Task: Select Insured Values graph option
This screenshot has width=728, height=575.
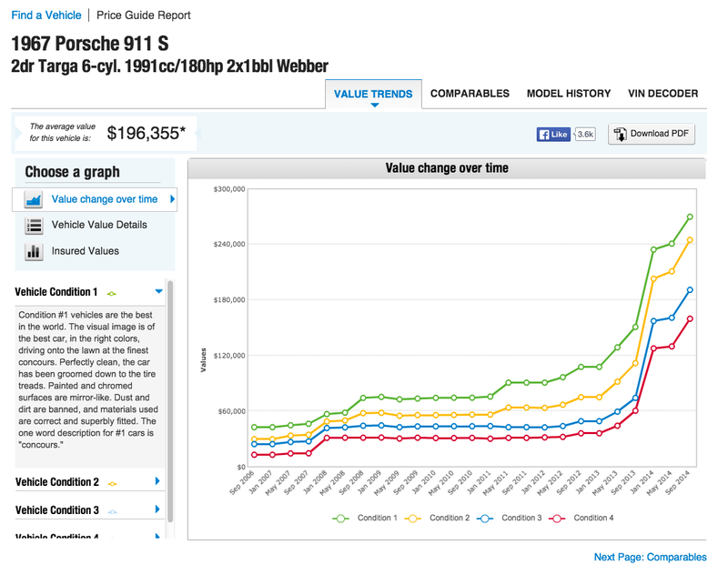Action: click(95, 251)
